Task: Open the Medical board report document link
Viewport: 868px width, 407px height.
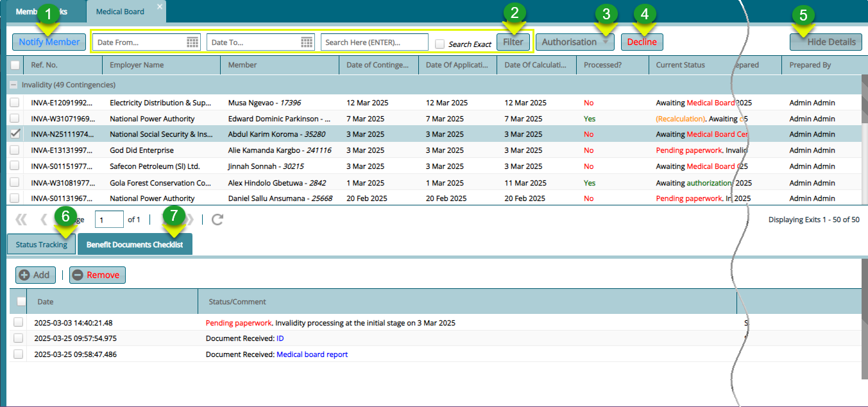Action: [312, 354]
